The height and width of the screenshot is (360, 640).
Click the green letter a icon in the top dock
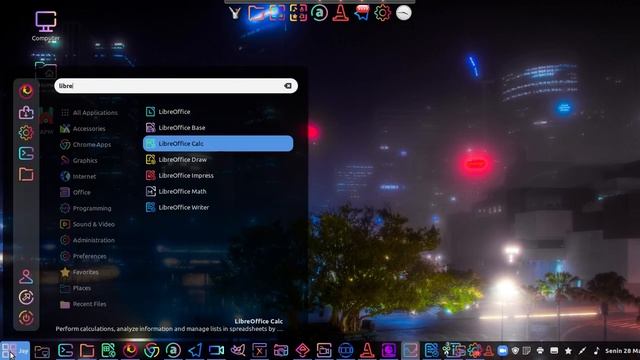click(x=319, y=13)
